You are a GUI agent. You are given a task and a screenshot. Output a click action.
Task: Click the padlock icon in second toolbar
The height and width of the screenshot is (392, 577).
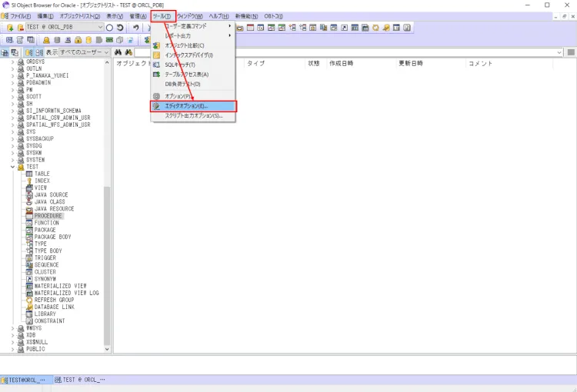[x=78, y=40]
